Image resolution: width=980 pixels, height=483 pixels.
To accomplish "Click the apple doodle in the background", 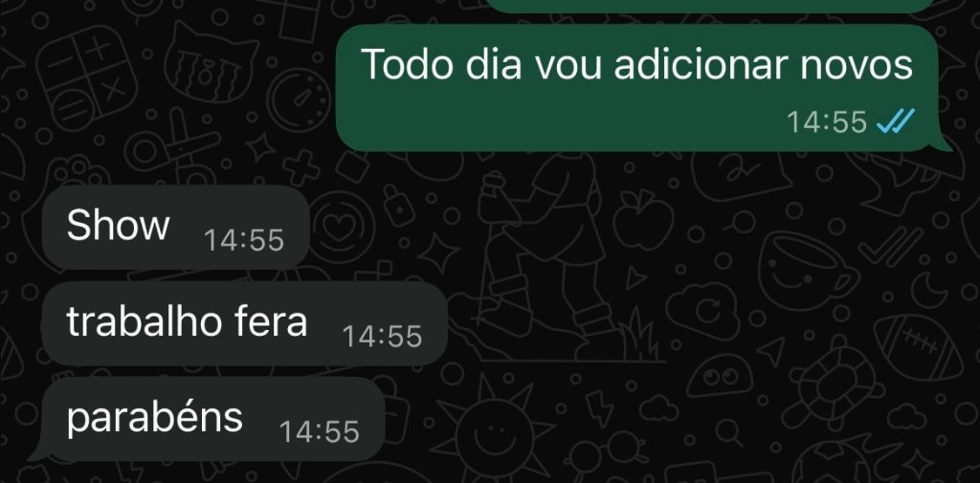I will tap(642, 219).
